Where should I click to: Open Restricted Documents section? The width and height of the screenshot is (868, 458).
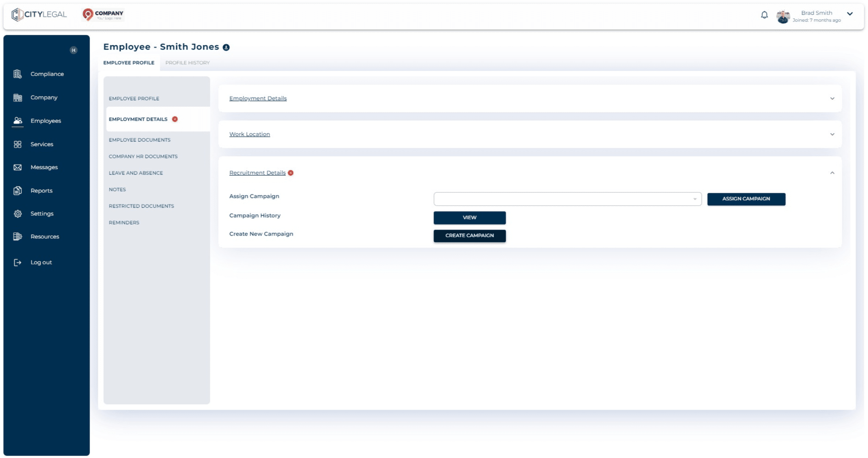(x=141, y=206)
